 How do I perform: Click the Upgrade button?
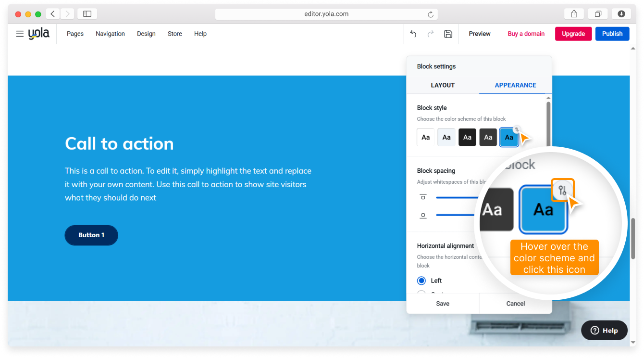(573, 34)
